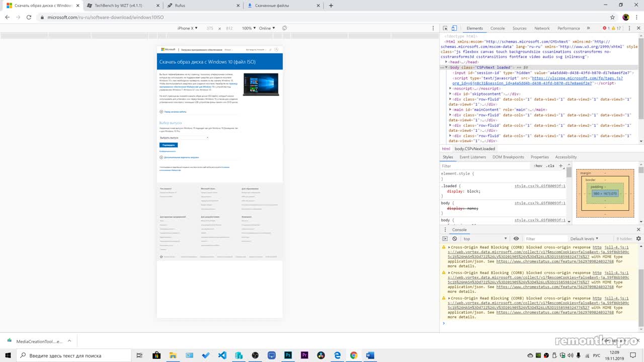Screen dimensions: 644x362
Task: Switch to the Rufus browser tab
Action: (203, 6)
